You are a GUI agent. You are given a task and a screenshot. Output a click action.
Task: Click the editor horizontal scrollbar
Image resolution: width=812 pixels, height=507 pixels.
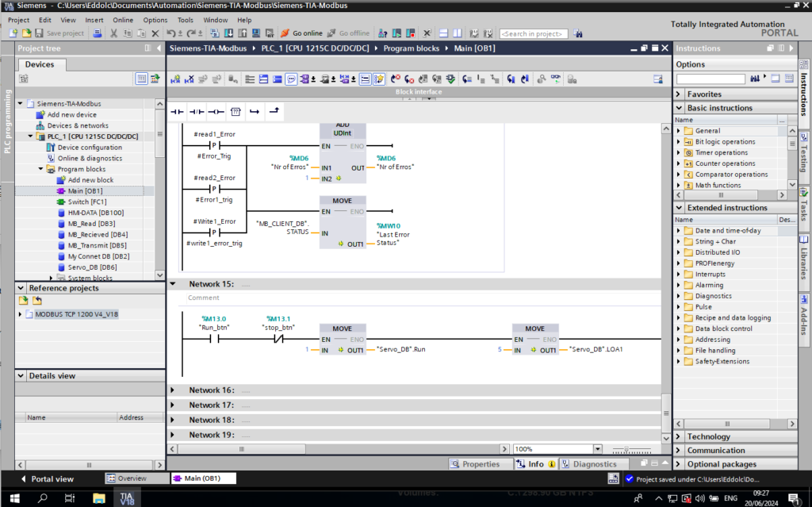click(x=241, y=449)
